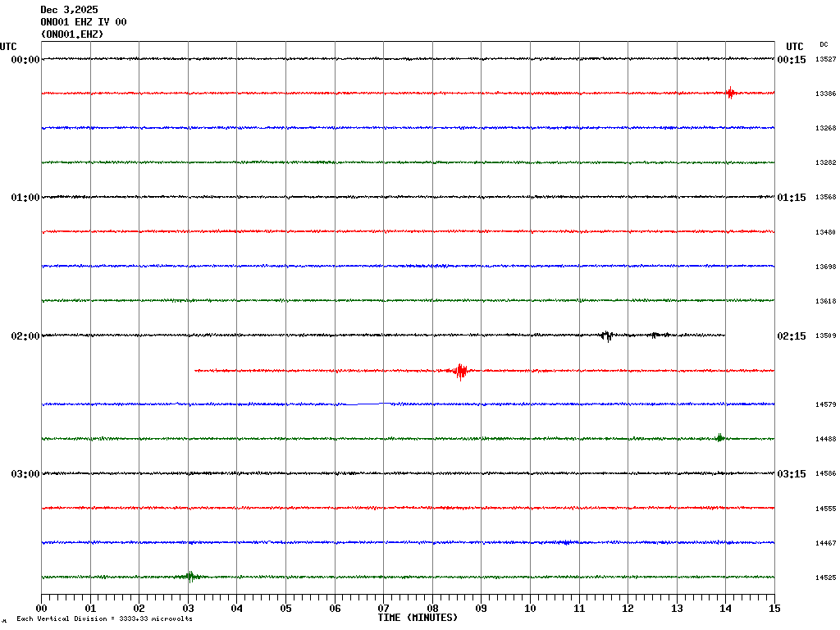Screen dimensions: 840x630
Task: Click the '08' tick on the time axis
Action: (432, 609)
